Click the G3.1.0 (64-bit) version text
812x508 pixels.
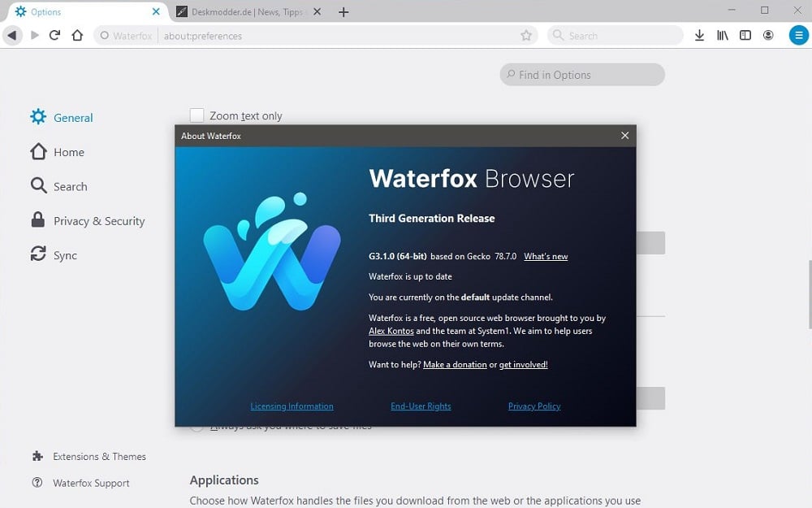tap(398, 256)
